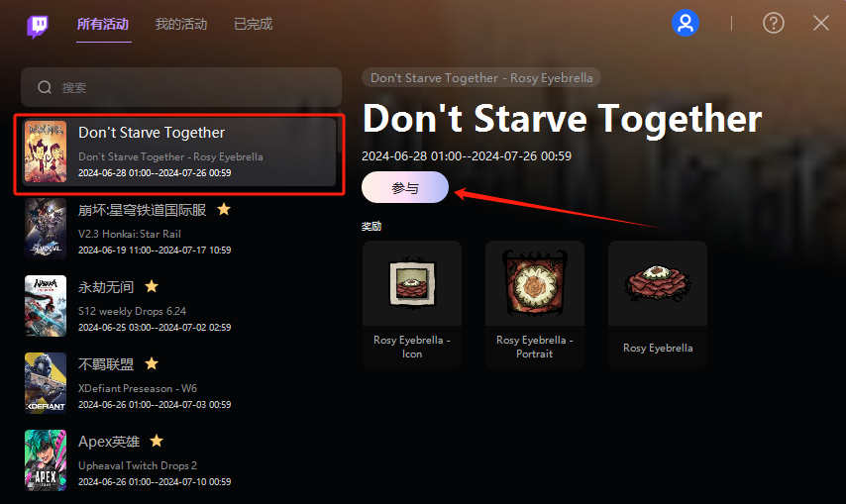
Task: Switch to the 我的活动 tab
Action: 181,24
